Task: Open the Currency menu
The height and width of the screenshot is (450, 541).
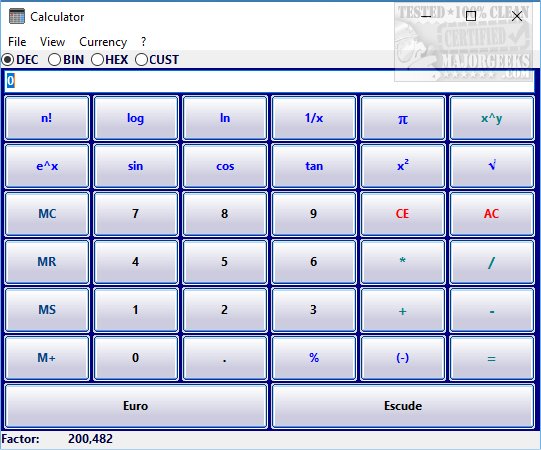Action: point(103,42)
